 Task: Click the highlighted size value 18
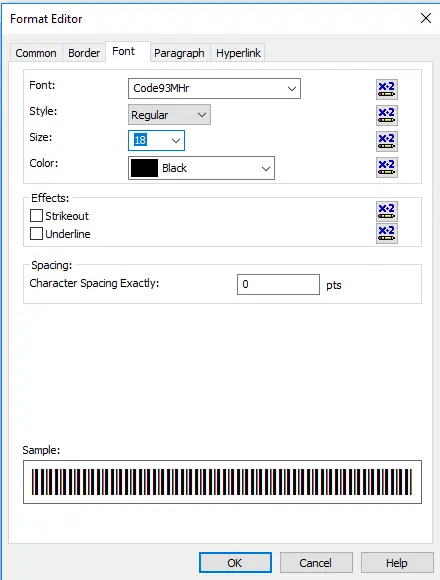[x=140, y=140]
